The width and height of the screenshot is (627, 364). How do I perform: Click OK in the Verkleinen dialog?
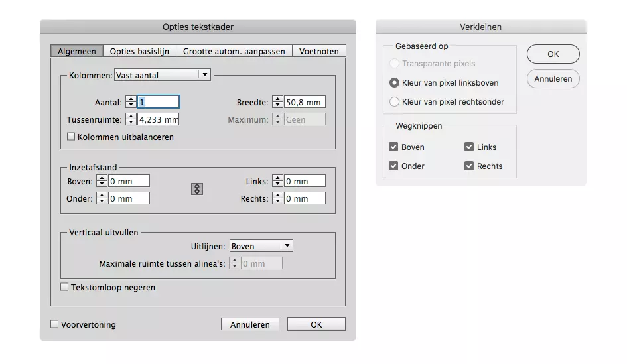click(553, 54)
